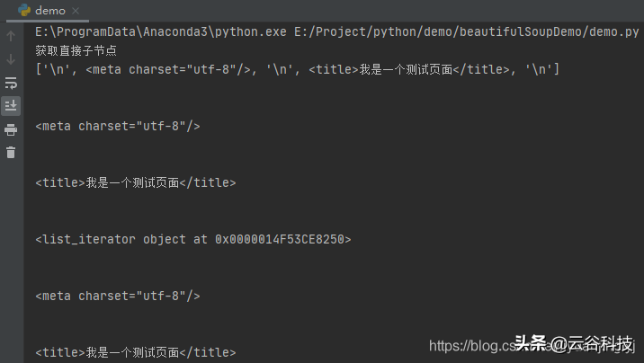The image size is (644, 363).
Task: Click the first meta charset output line
Action: pos(118,126)
